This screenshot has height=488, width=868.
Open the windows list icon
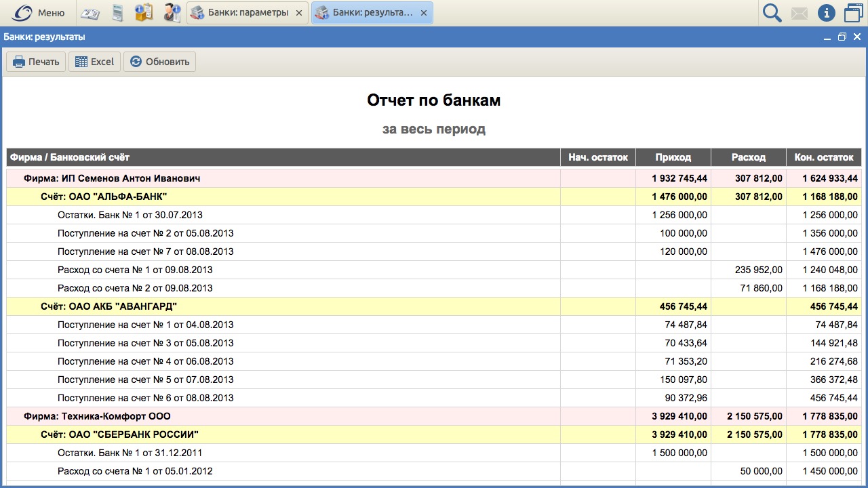(852, 13)
